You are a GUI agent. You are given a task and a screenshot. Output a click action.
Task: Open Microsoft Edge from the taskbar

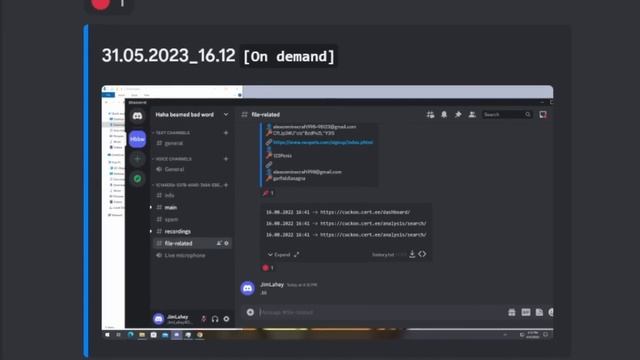(x=131, y=335)
